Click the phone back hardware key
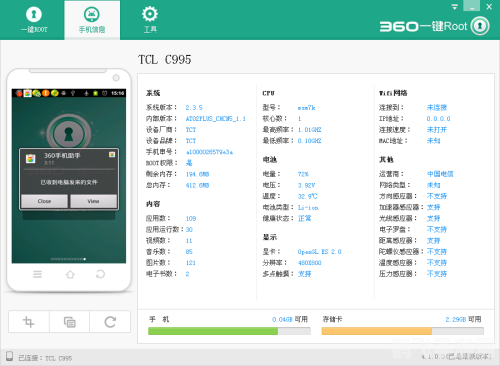 tap(100, 274)
